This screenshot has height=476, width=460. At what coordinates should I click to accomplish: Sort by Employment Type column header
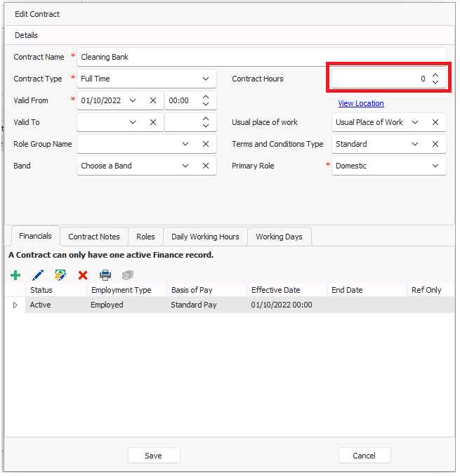tap(126, 290)
